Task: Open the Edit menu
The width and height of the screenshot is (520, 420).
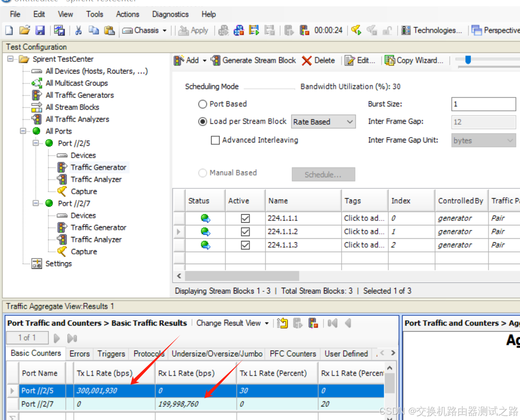Action: pos(39,14)
